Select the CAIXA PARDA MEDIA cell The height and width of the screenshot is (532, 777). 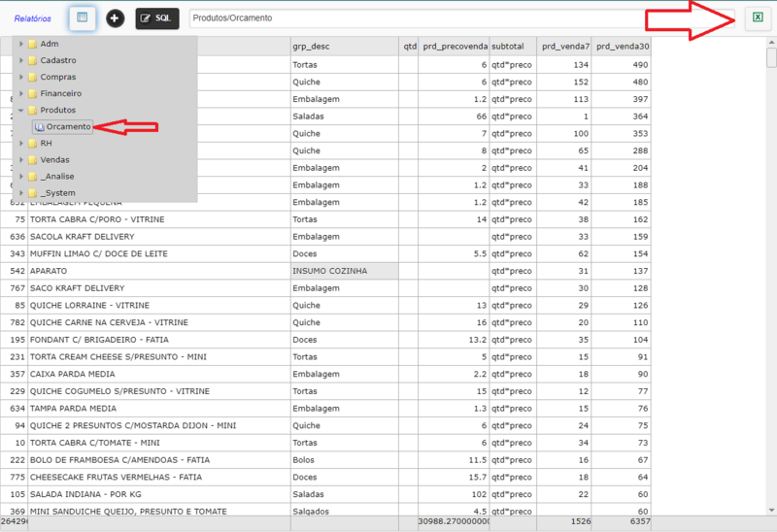pyautogui.click(x=159, y=374)
